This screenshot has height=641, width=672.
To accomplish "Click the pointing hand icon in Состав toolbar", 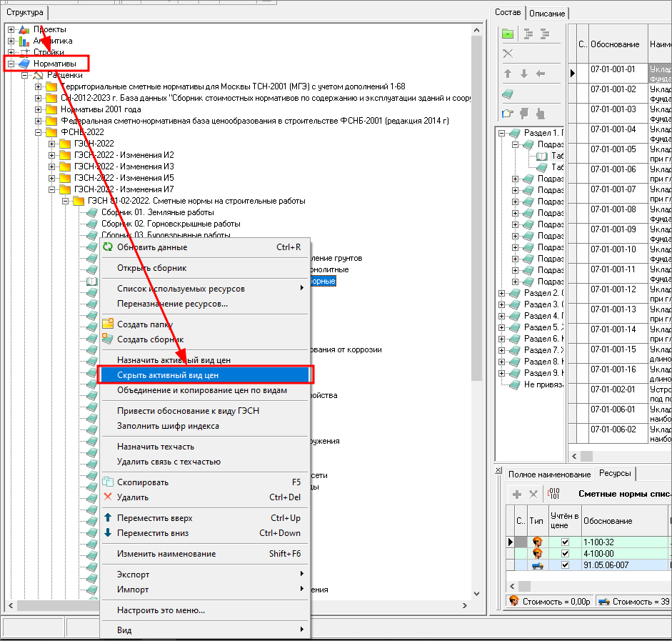I will coord(508,113).
